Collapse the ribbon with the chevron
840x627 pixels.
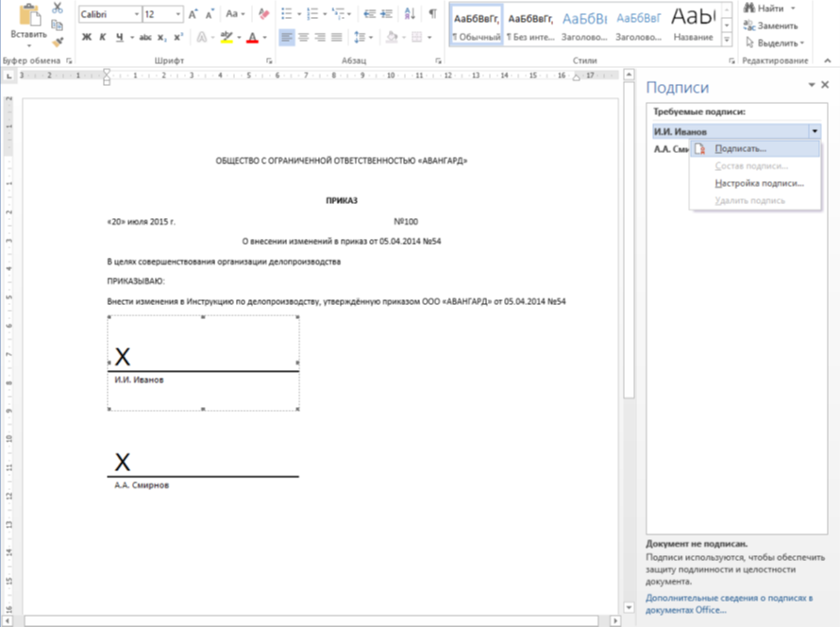[828, 60]
